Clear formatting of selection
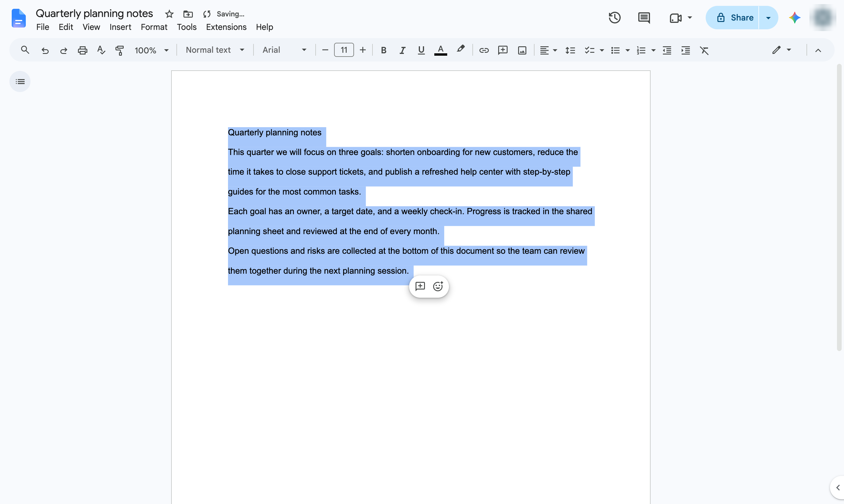 tap(705, 50)
